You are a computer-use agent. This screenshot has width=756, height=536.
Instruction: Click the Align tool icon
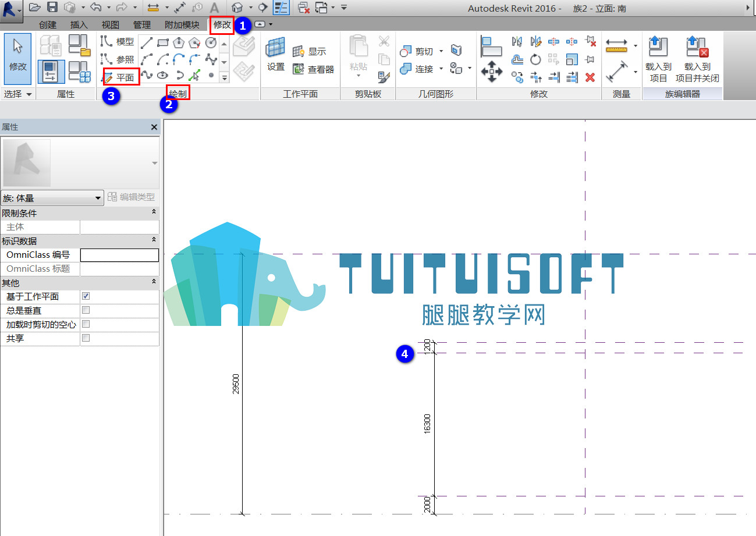click(x=492, y=46)
